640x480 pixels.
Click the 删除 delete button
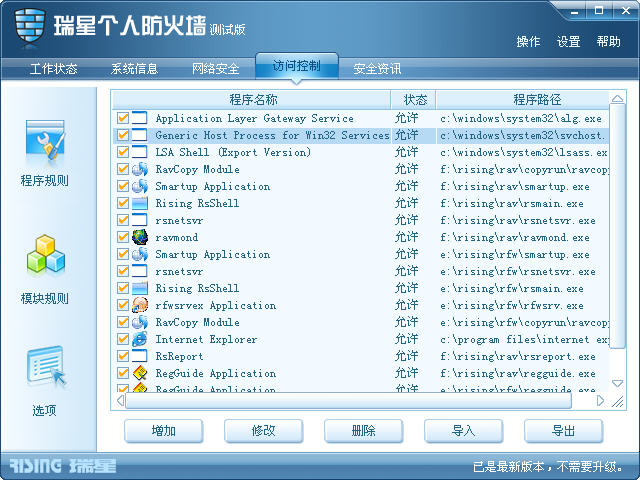click(x=364, y=431)
